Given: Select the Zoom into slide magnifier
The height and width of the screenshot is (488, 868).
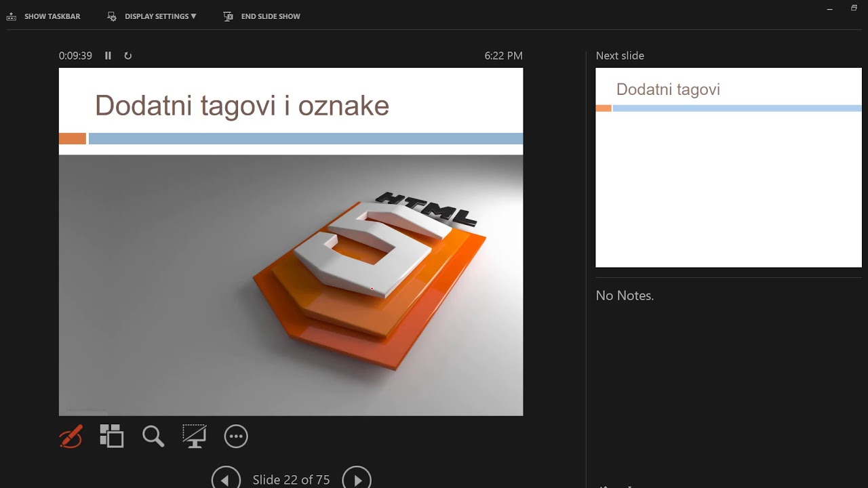Looking at the screenshot, I should click(x=153, y=436).
